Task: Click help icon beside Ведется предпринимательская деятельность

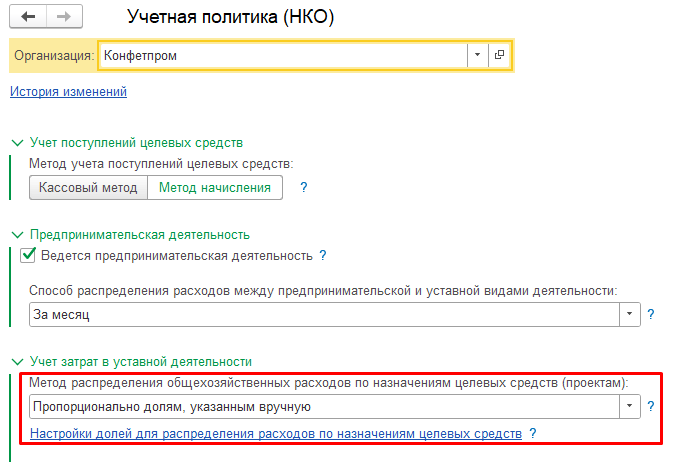Action: point(323,256)
